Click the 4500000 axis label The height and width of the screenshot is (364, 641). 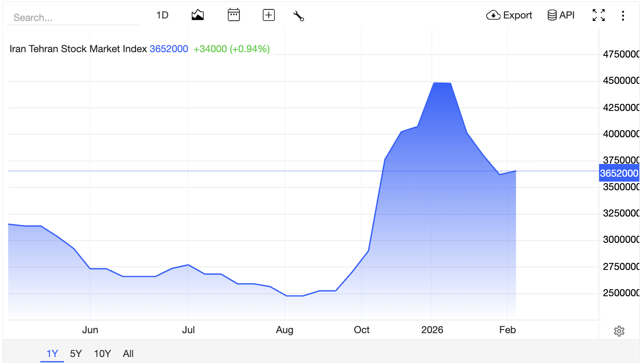coord(621,81)
